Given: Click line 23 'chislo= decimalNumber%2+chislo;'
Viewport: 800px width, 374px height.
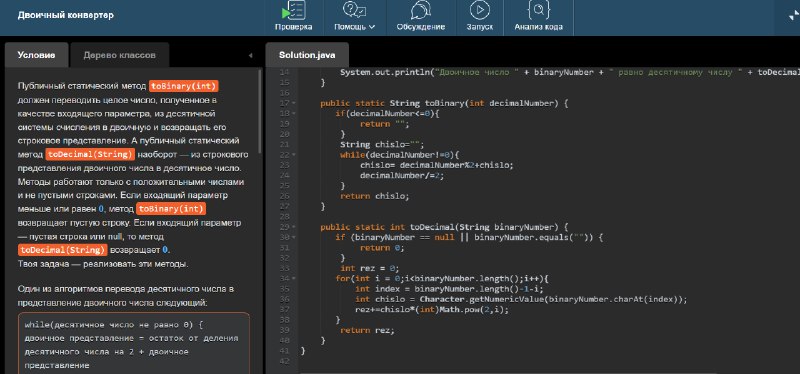Looking at the screenshot, I should tap(437, 165).
